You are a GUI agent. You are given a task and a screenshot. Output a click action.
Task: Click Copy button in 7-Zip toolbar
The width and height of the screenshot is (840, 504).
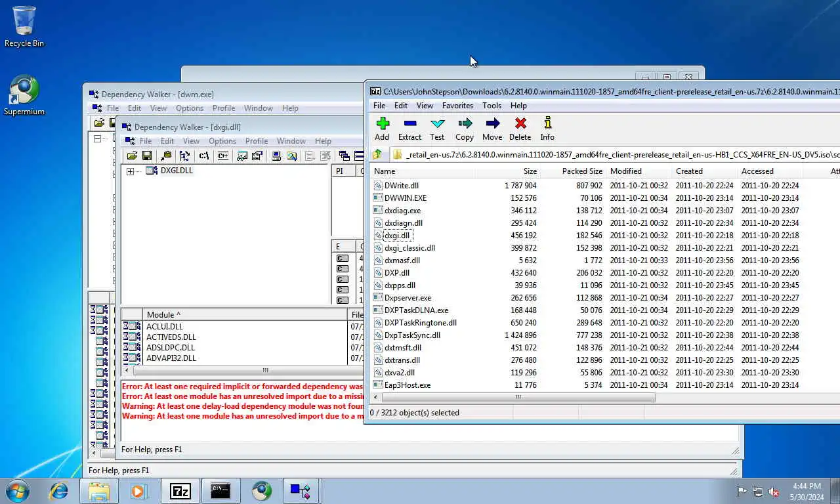[x=465, y=129]
